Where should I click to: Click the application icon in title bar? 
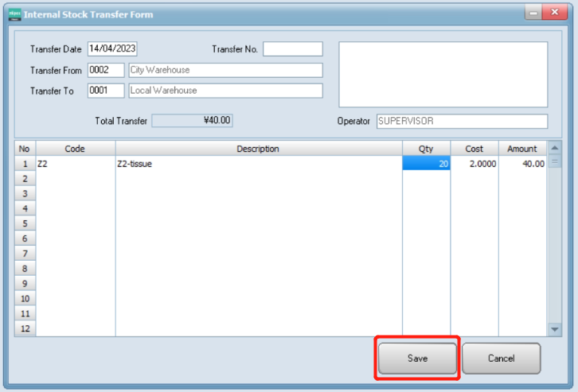pyautogui.click(x=14, y=14)
